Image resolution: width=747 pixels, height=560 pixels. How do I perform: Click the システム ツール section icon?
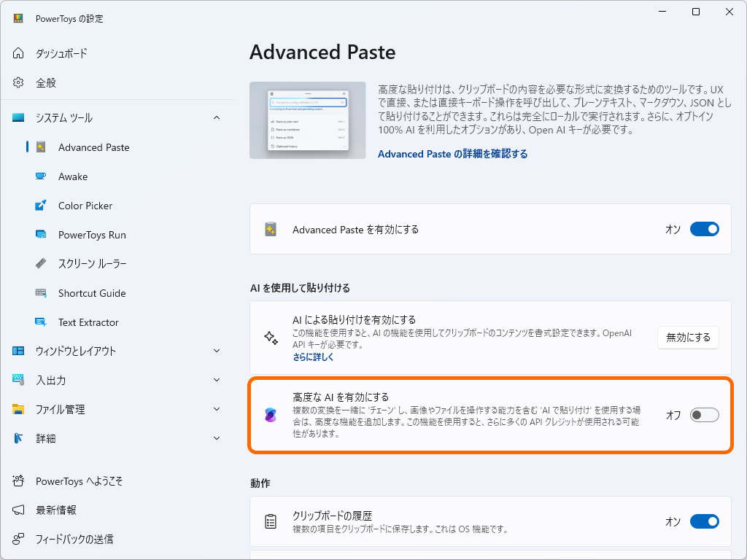[18, 117]
